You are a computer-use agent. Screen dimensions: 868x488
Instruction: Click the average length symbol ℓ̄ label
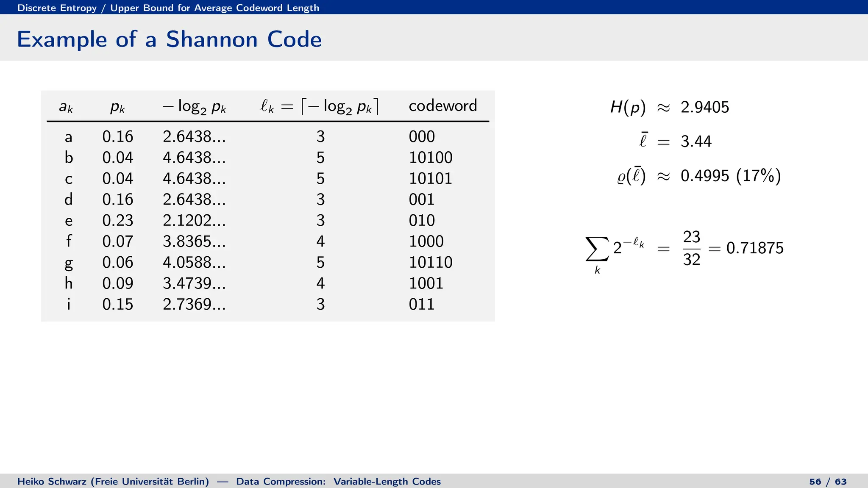coord(643,140)
